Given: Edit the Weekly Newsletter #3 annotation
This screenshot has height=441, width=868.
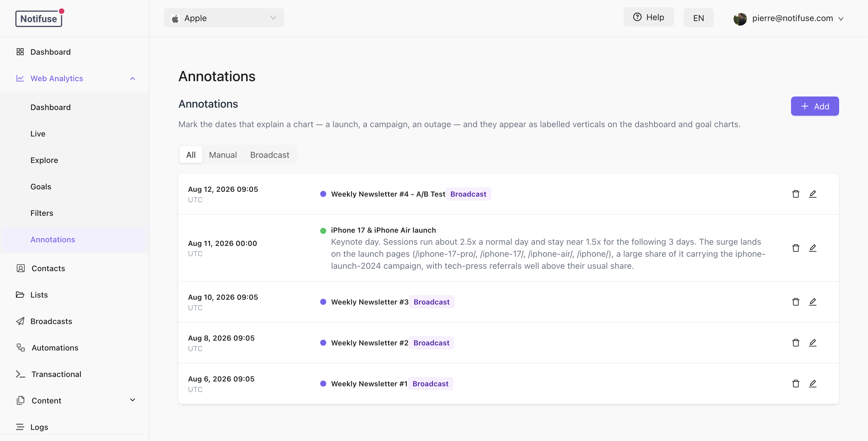Looking at the screenshot, I should (x=812, y=302).
